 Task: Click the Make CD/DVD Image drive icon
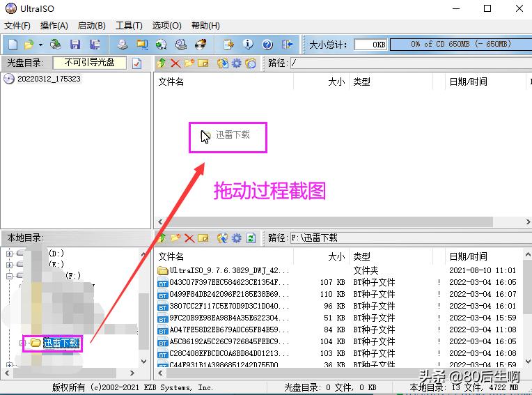point(122,45)
